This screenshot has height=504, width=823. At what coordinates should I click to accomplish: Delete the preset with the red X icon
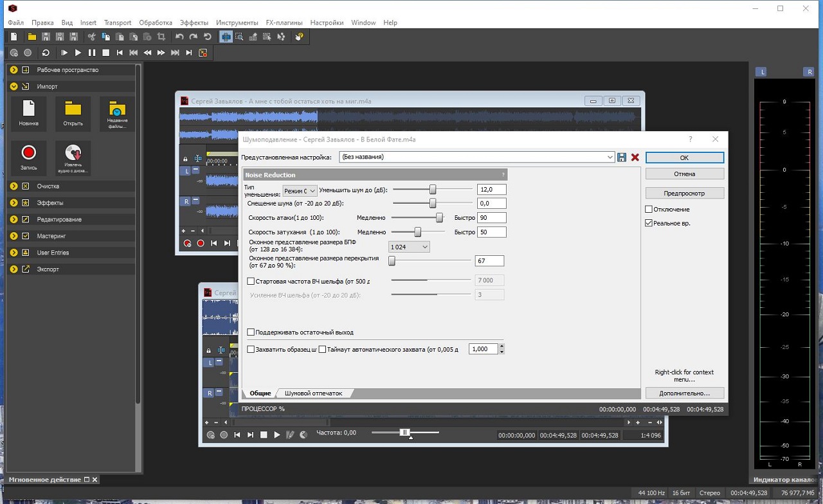[635, 157]
